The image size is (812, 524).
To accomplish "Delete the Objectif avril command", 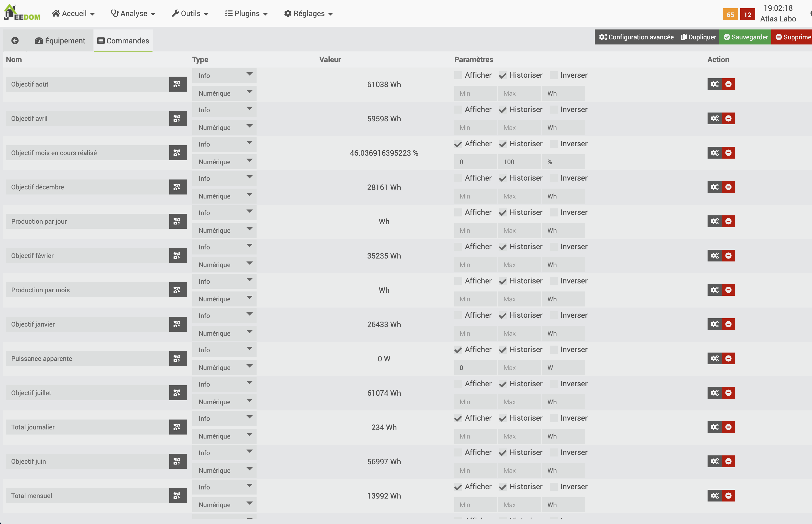I will click(x=728, y=118).
